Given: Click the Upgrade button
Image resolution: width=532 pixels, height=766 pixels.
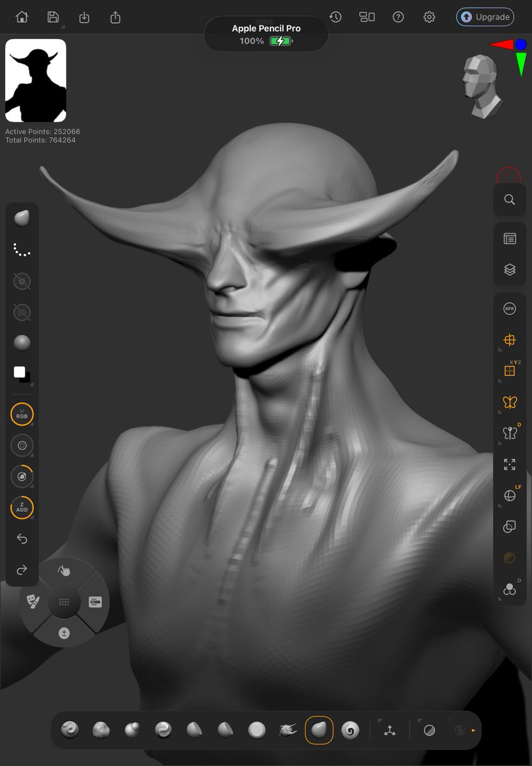Looking at the screenshot, I should pos(486,17).
